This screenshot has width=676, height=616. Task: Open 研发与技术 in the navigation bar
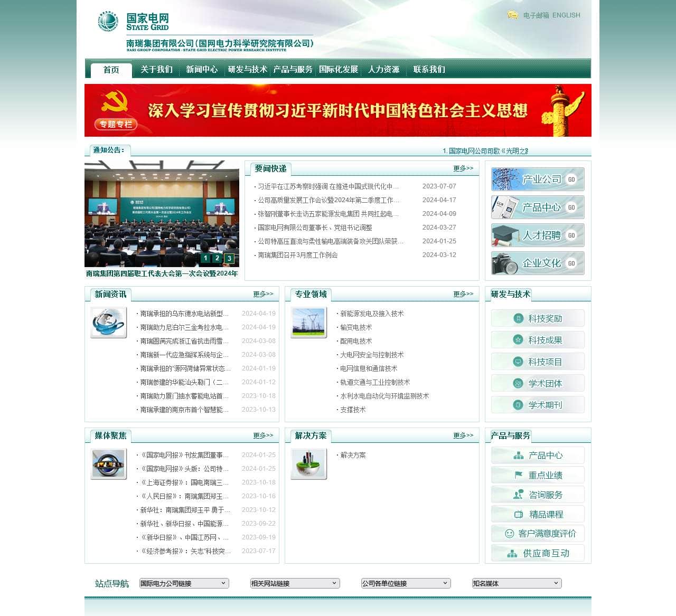coord(247,70)
